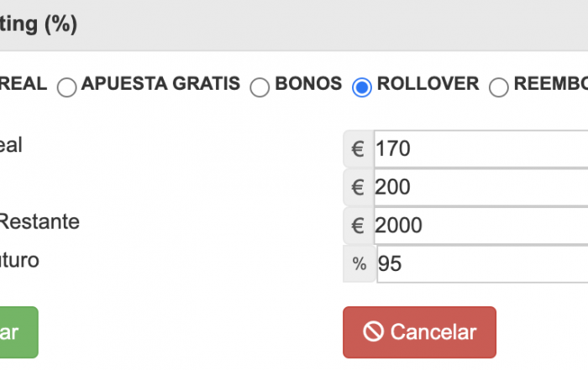Image resolution: width=588 pixels, height=370 pixels.
Task: Click the Restante field label
Action: (x=39, y=221)
